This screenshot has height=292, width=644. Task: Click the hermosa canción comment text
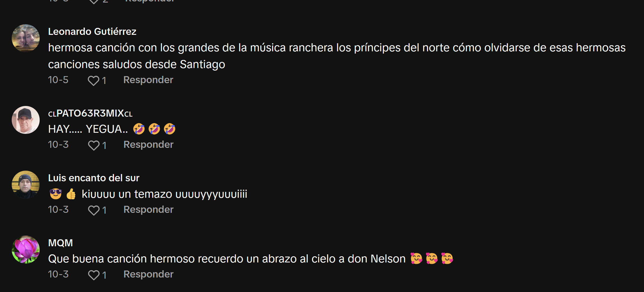coord(337,56)
